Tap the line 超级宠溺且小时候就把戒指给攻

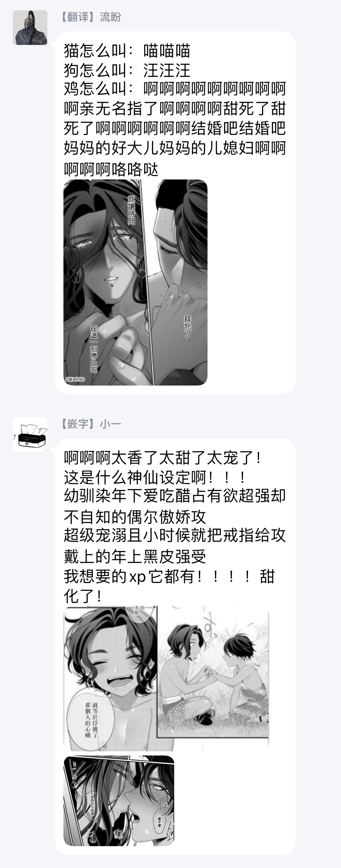coord(175,536)
